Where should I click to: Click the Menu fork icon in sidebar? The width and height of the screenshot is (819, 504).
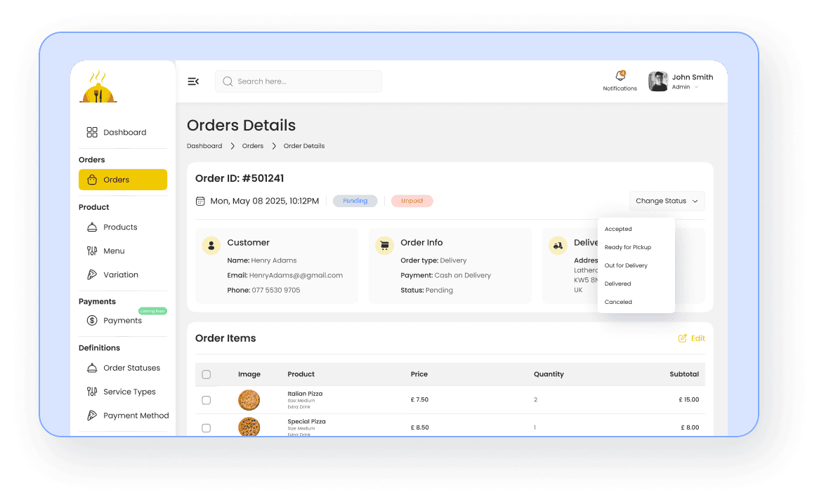(92, 251)
